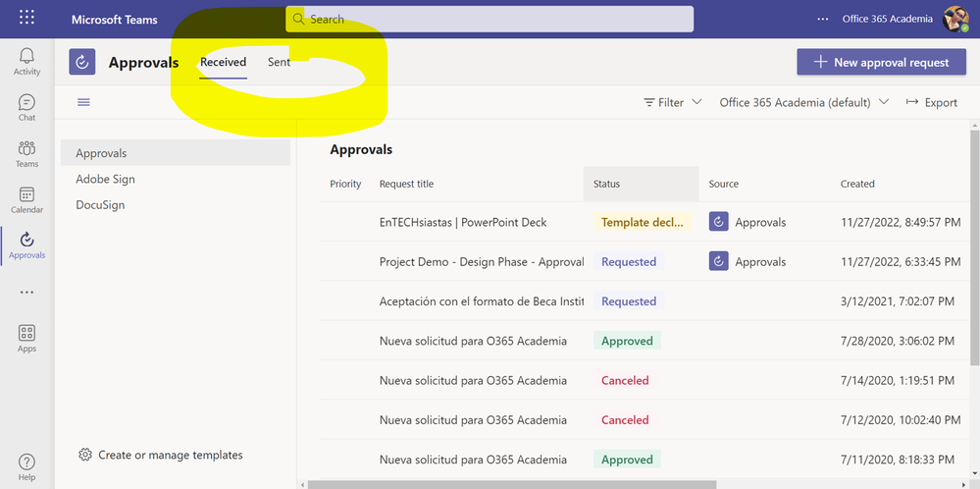This screenshot has height=489, width=980.
Task: Open the Filter dropdown
Action: click(673, 102)
